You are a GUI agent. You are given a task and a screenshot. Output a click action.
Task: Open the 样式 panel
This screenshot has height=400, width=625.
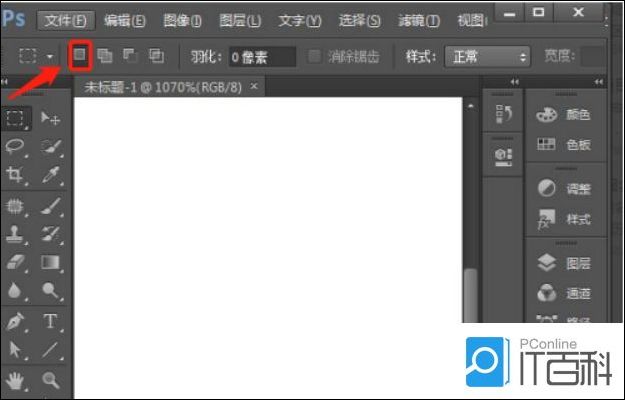pyautogui.click(x=563, y=219)
